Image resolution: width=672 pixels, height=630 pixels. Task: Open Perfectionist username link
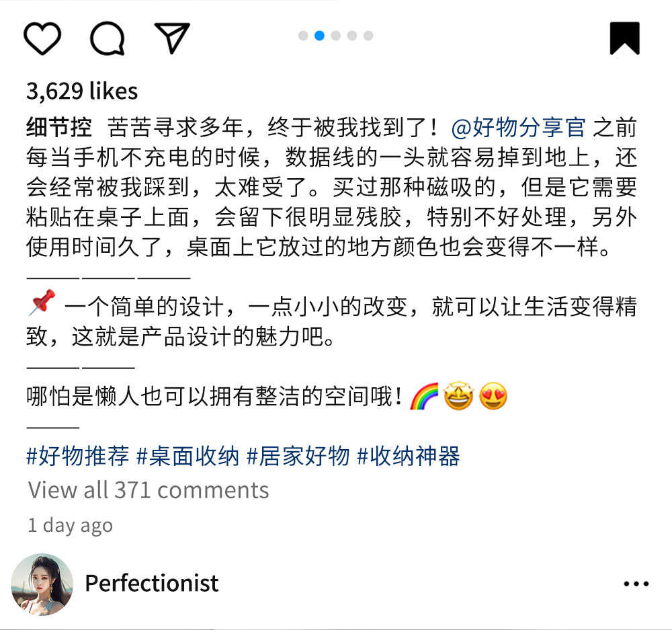click(x=152, y=583)
